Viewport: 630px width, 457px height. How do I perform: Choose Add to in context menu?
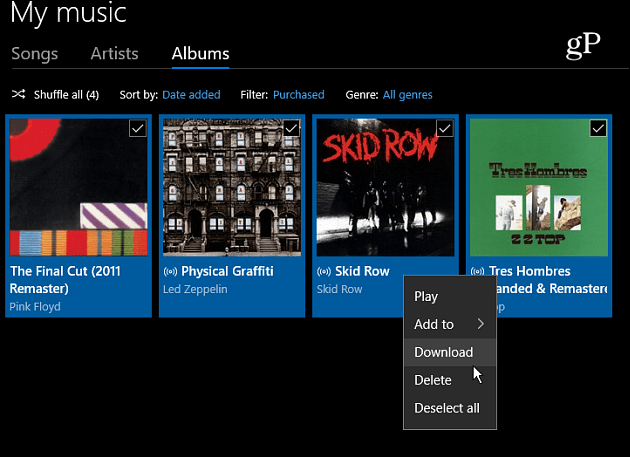click(x=450, y=324)
